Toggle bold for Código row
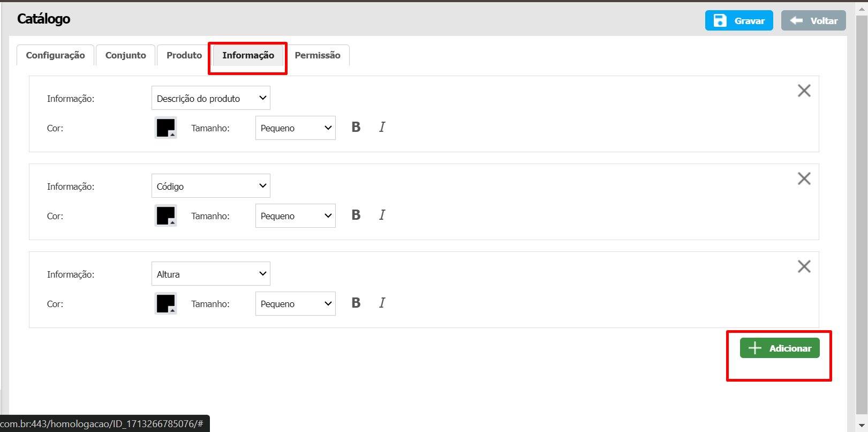Viewport: 868px width, 432px height. (x=356, y=215)
